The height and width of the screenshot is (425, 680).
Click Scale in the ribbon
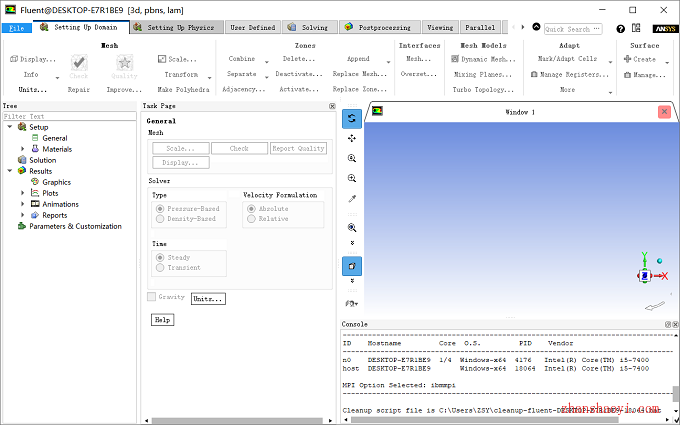(177, 59)
